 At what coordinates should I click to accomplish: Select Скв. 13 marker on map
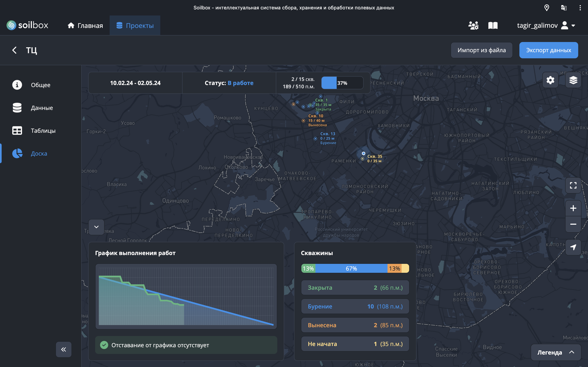point(315,139)
